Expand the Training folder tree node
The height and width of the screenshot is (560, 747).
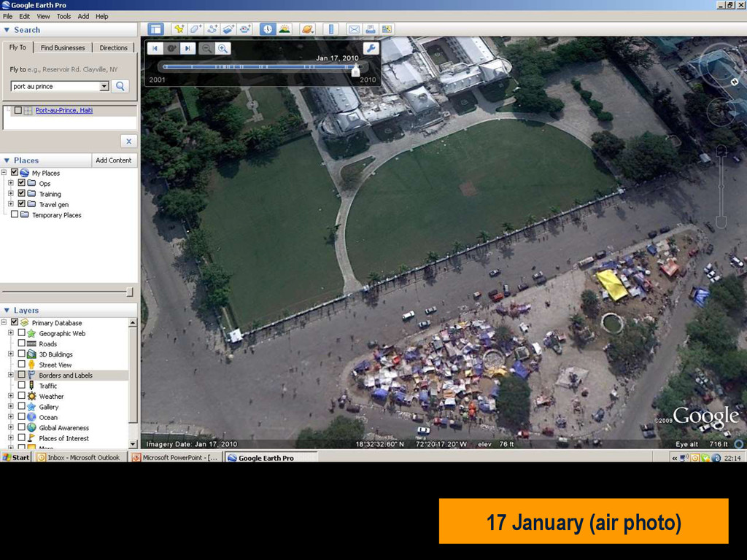10,194
